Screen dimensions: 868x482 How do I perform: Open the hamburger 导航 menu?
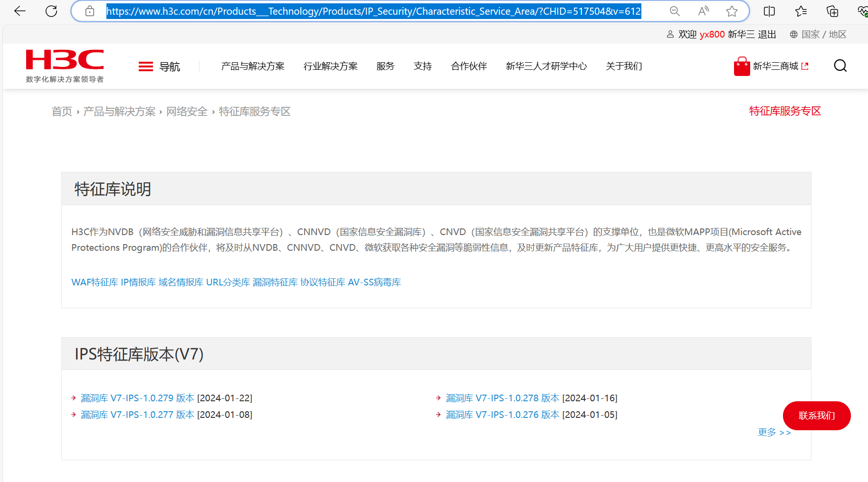coord(159,66)
